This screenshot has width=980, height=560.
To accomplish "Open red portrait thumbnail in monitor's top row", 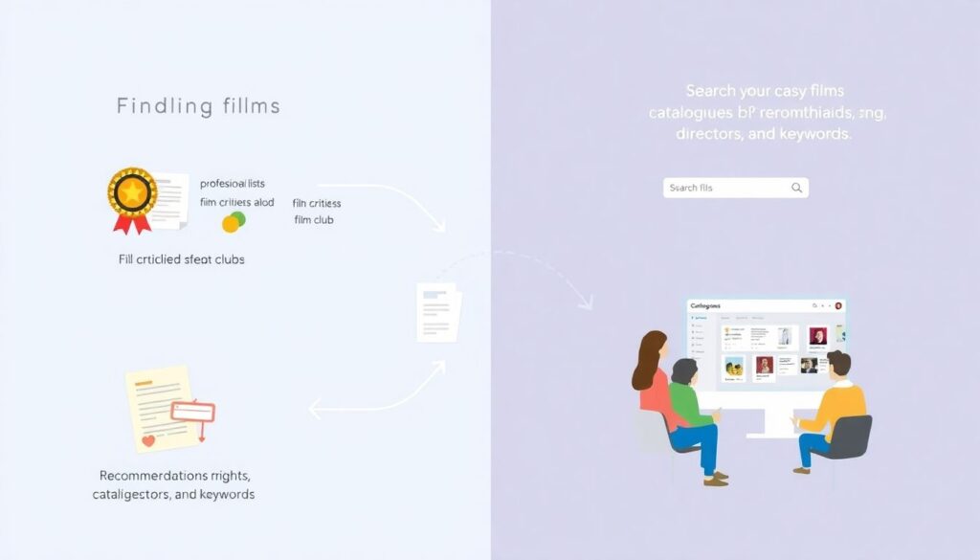I will [817, 336].
